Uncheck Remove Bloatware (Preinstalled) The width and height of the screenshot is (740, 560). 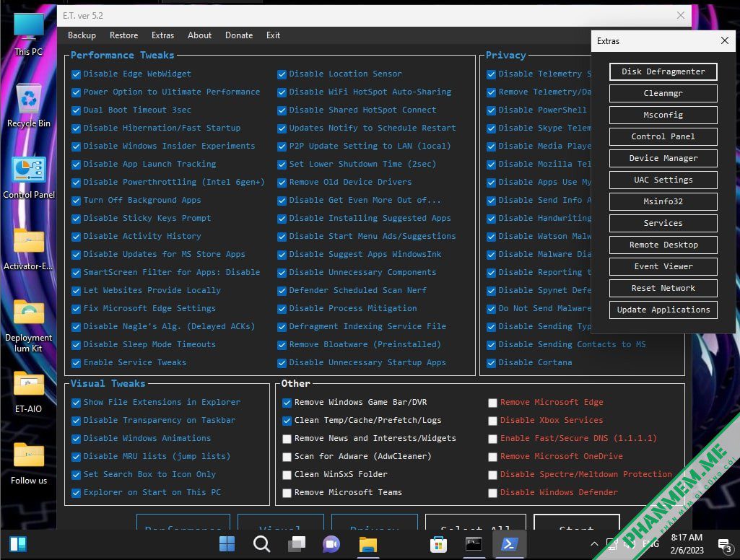pos(282,345)
